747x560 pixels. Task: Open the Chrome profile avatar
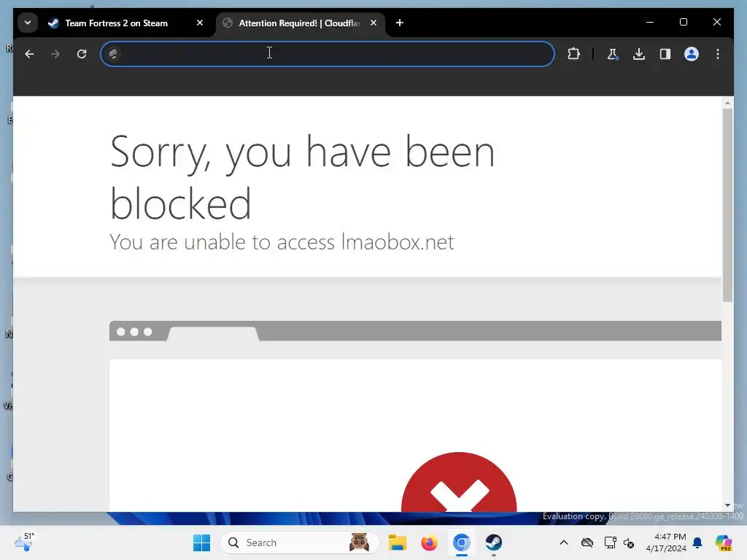click(x=692, y=54)
